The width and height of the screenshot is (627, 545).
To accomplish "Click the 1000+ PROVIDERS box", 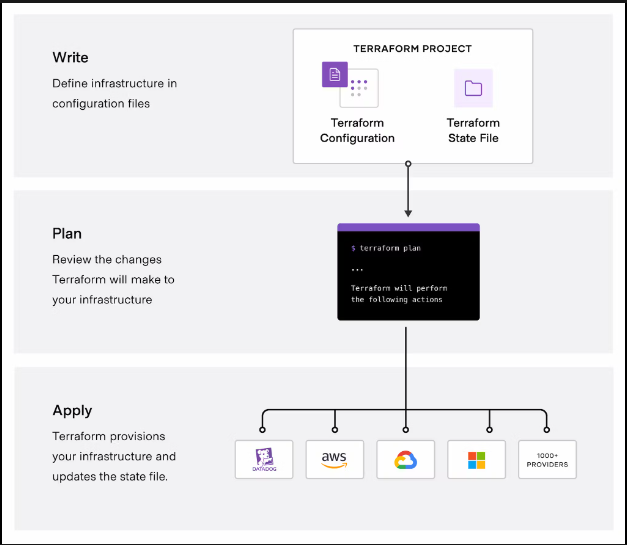I will (x=547, y=459).
